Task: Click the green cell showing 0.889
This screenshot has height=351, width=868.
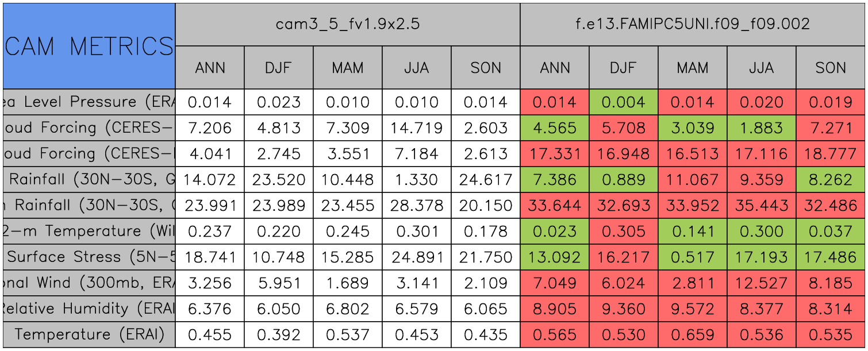Action: (x=623, y=179)
